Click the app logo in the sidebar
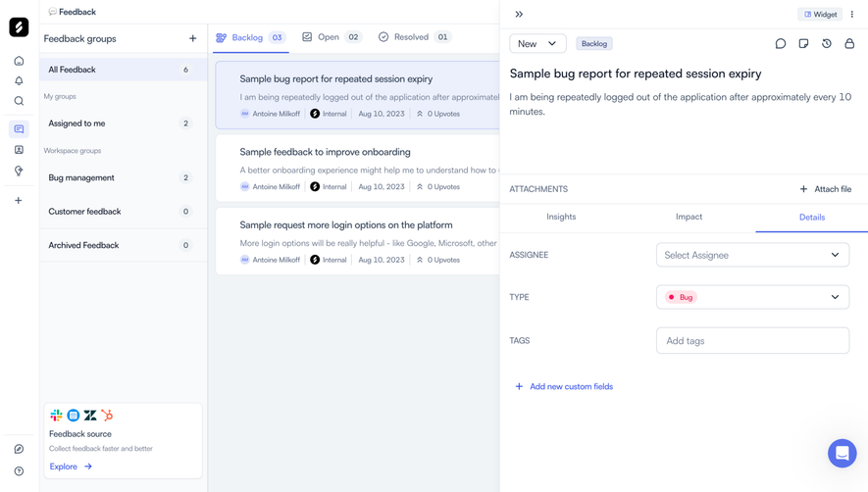 pyautogui.click(x=19, y=27)
